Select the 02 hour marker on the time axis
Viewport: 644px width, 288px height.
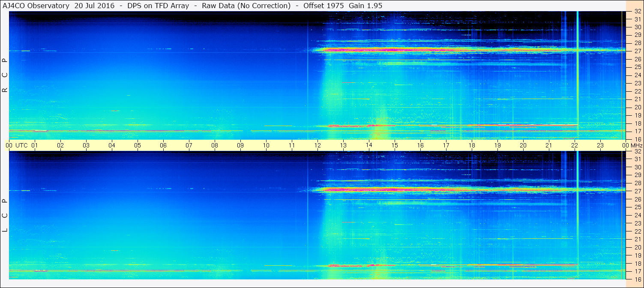(60, 145)
